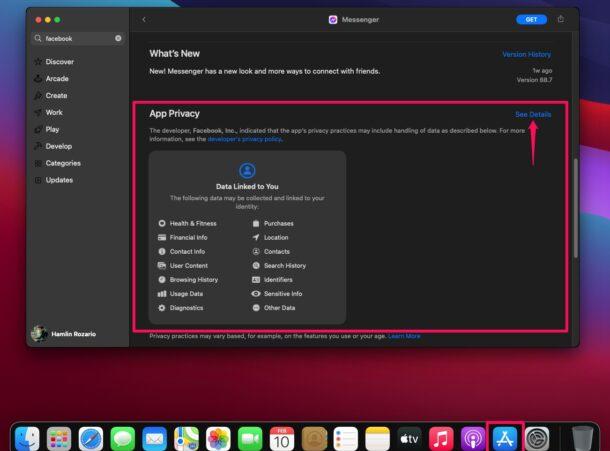Open Music from the Dock
Screen dimensions: 610x451
click(441, 439)
